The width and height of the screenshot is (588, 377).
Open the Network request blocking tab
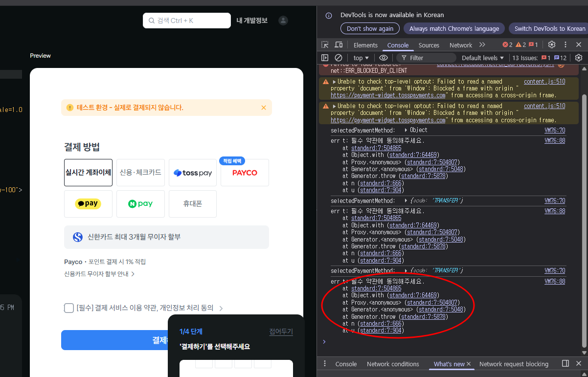(x=514, y=364)
